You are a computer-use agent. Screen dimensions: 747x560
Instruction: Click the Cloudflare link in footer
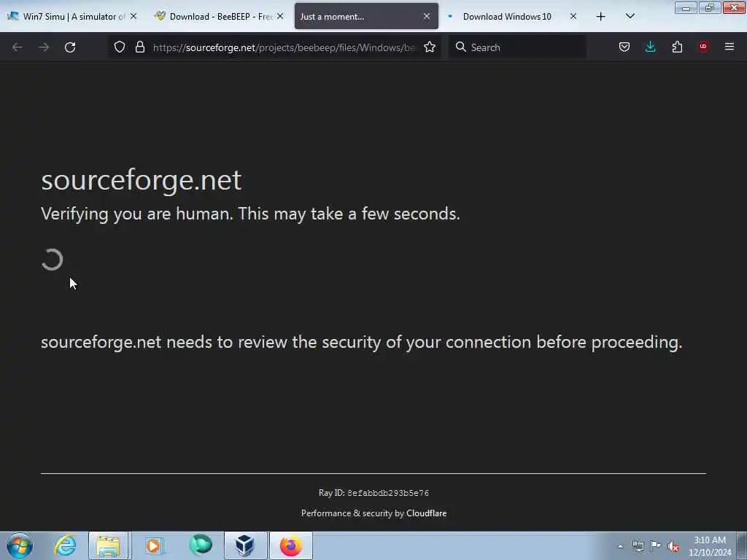tap(426, 513)
